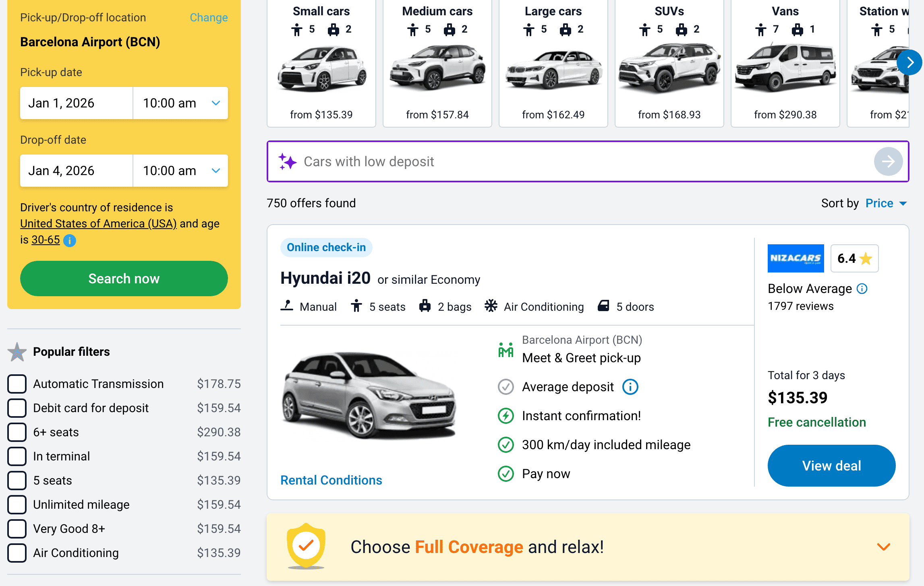
Task: Click the drop-off date field Jan 4, 2026
Action: pyautogui.click(x=77, y=171)
